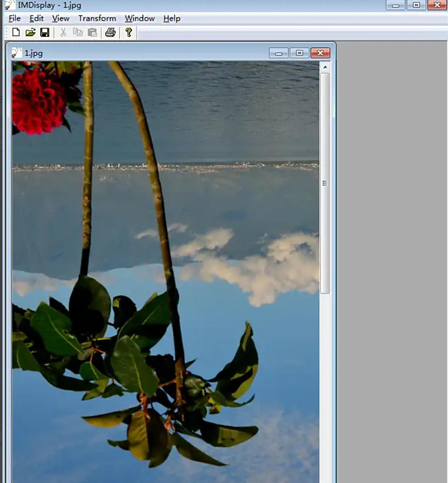Print the image using the printer icon
This screenshot has width=448, height=483.
pyautogui.click(x=110, y=32)
